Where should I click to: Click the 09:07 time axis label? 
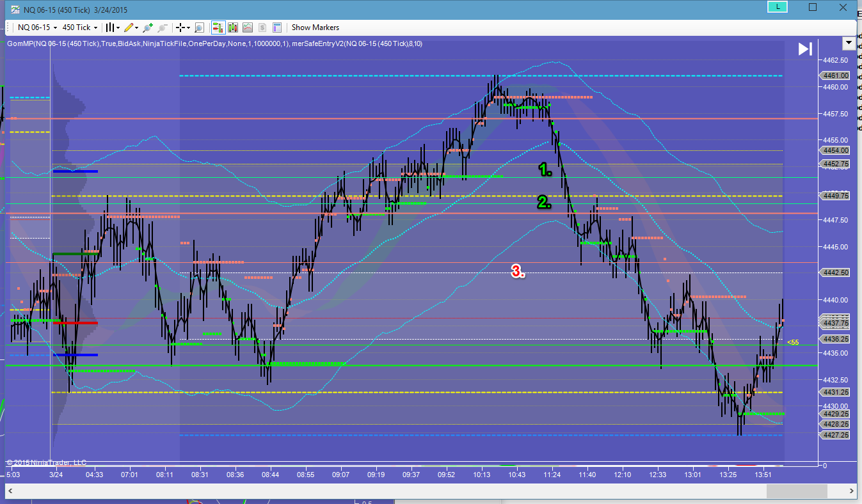[x=340, y=475]
